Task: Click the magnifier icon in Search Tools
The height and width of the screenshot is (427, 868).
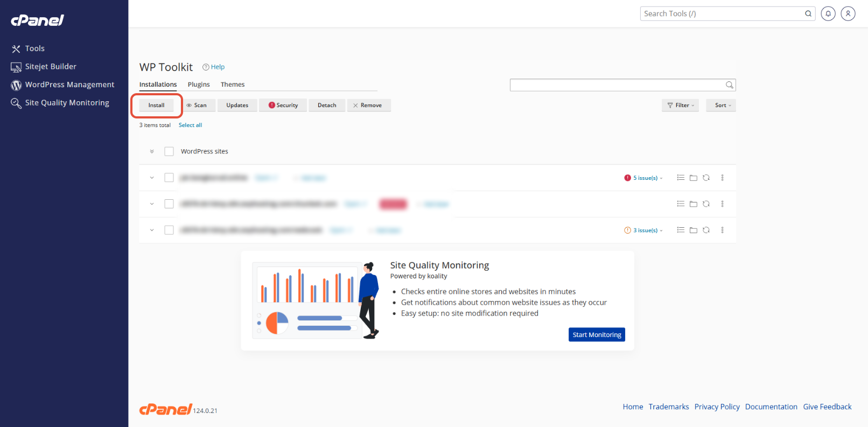Action: pos(808,13)
